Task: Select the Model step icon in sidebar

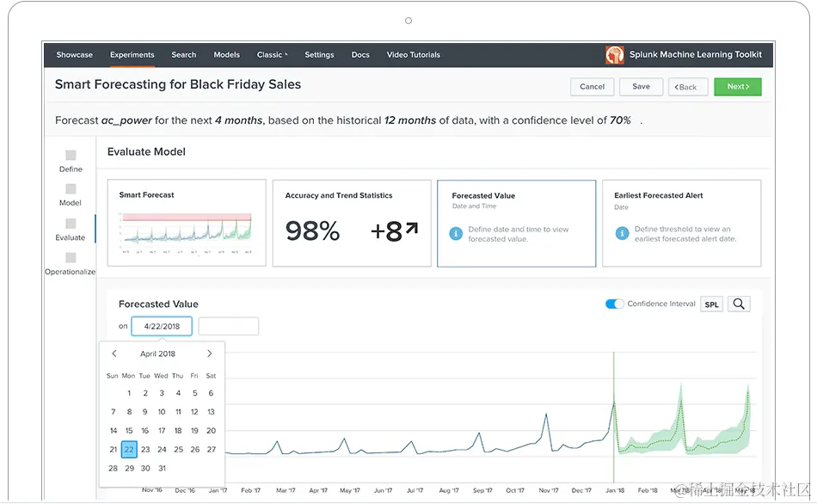Action: pyautogui.click(x=70, y=191)
